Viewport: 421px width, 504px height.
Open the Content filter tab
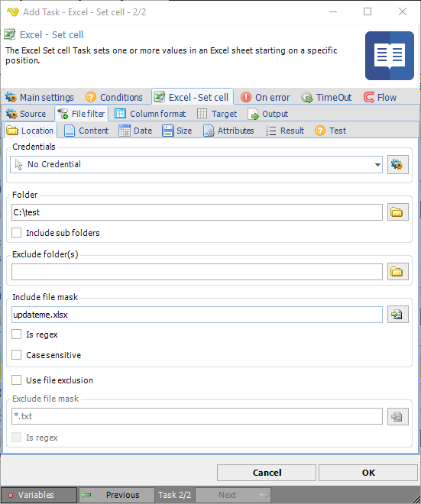(x=86, y=131)
